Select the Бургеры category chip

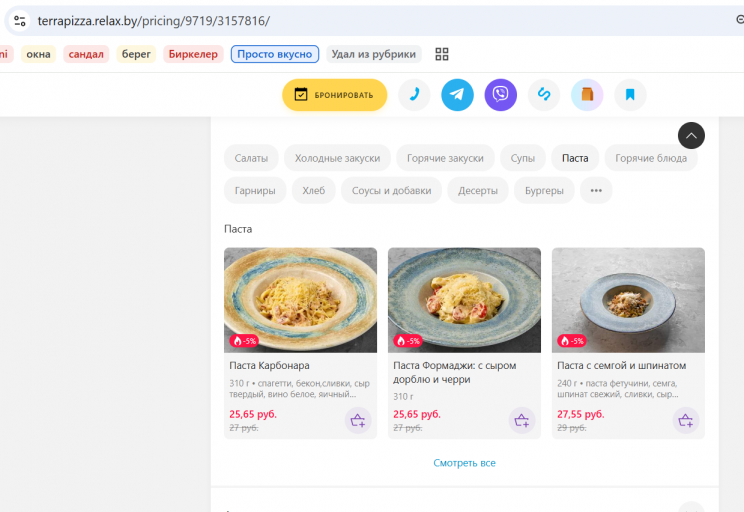(544, 190)
